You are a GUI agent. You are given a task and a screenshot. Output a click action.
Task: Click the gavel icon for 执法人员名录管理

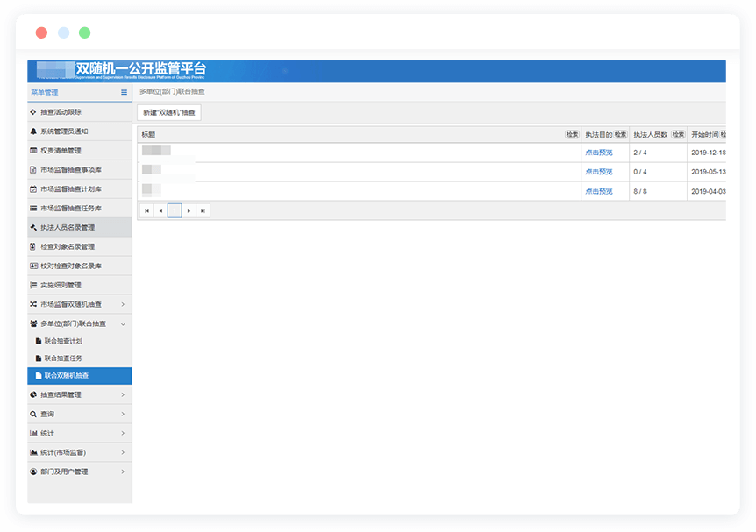point(33,228)
